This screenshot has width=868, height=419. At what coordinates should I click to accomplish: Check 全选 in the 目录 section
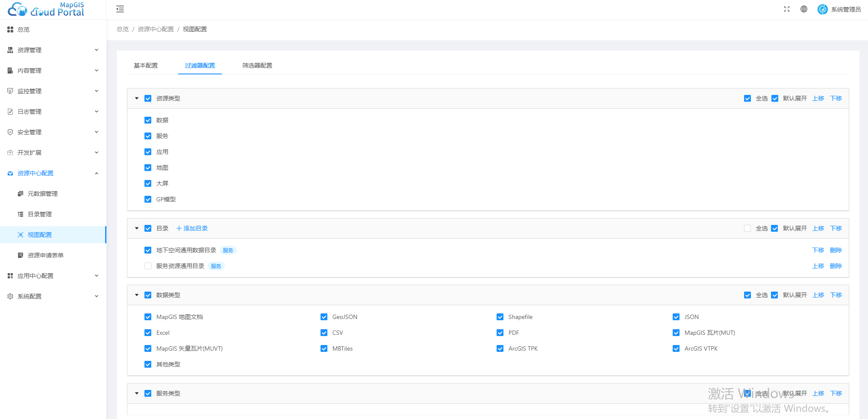click(x=747, y=228)
